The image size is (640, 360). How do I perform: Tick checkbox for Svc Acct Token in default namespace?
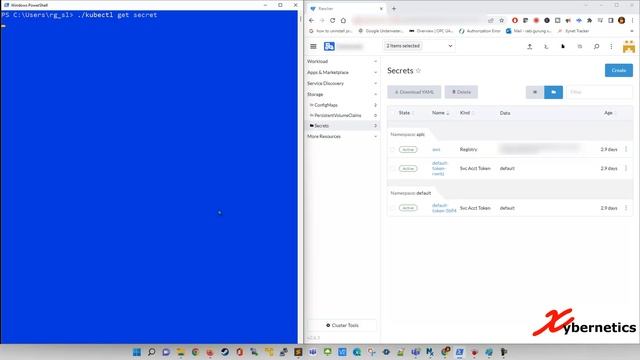tap(393, 208)
